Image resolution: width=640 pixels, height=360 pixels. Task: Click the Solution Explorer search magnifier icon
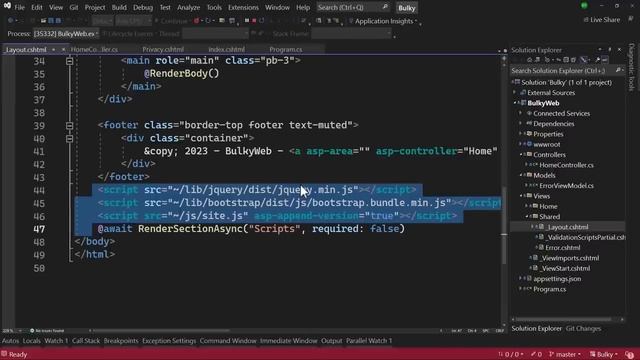point(618,71)
